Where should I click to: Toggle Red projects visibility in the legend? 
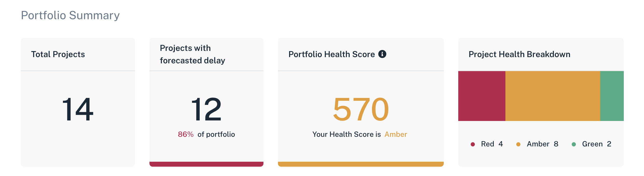pyautogui.click(x=473, y=144)
